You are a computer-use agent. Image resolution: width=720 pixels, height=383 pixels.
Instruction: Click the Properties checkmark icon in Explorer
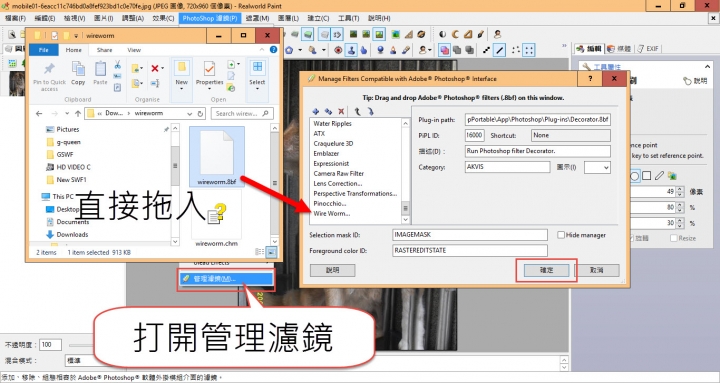click(209, 69)
